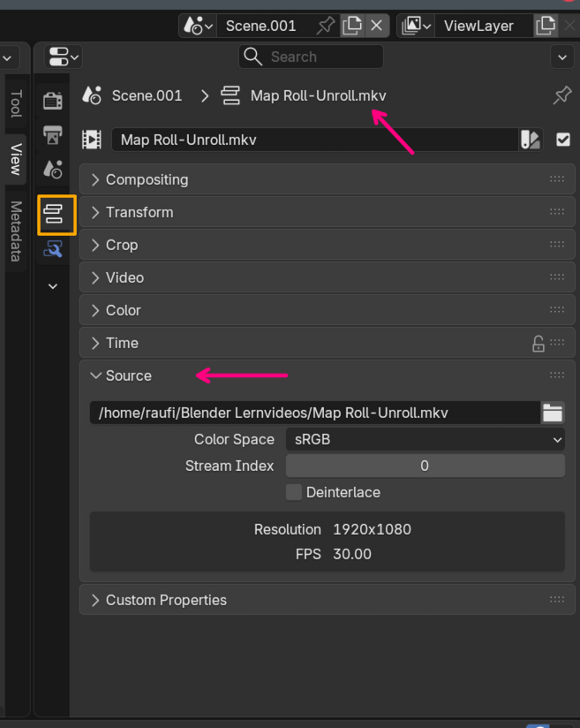
Task: Switch to the Tool sidebar tab
Action: (x=15, y=102)
